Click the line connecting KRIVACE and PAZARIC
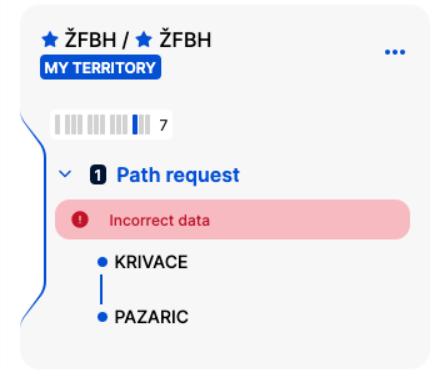The height and width of the screenshot is (373, 435). (x=101, y=289)
